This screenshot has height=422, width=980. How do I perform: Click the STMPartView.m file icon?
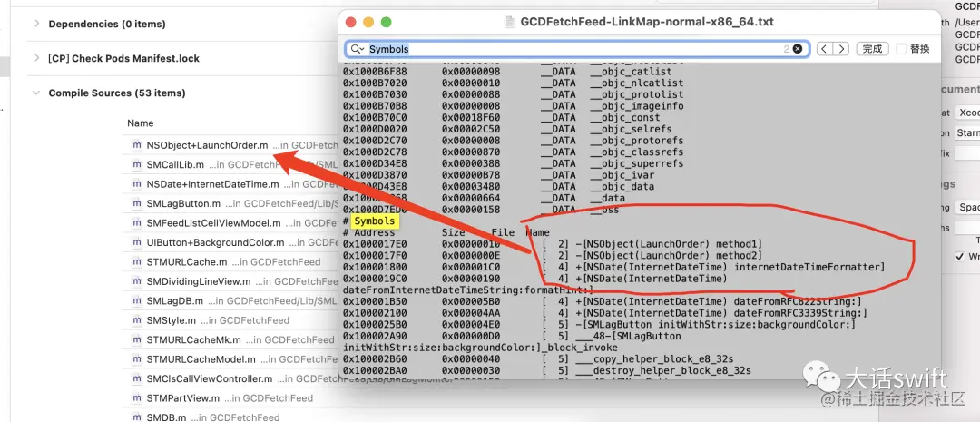pos(137,397)
